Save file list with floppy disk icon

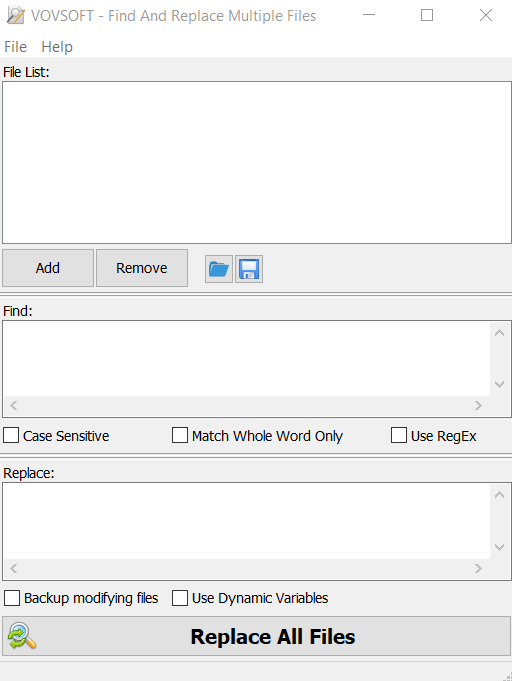249,269
